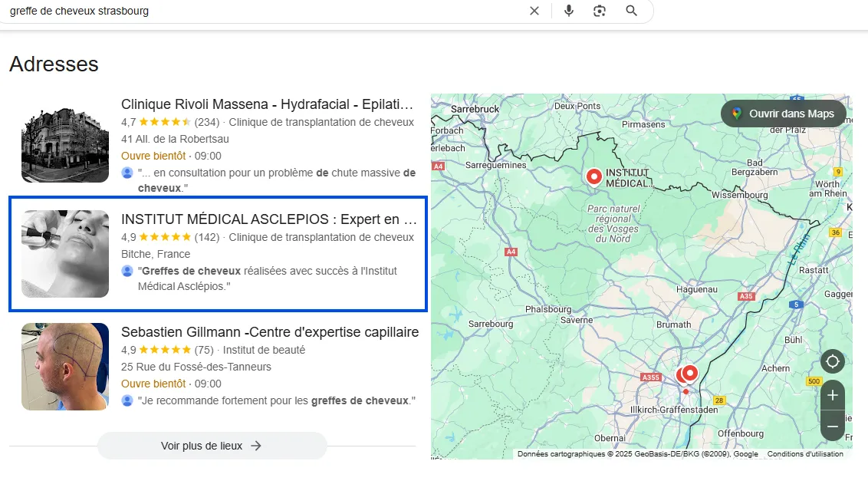The image size is (868, 481).
Task: Click the 'Haguenau' label on the map
Action: pyautogui.click(x=696, y=289)
